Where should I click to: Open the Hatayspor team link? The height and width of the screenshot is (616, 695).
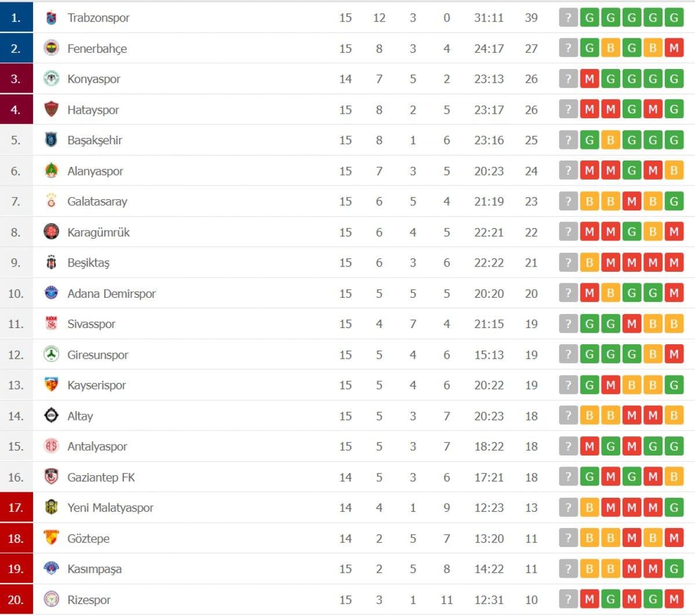click(x=93, y=110)
